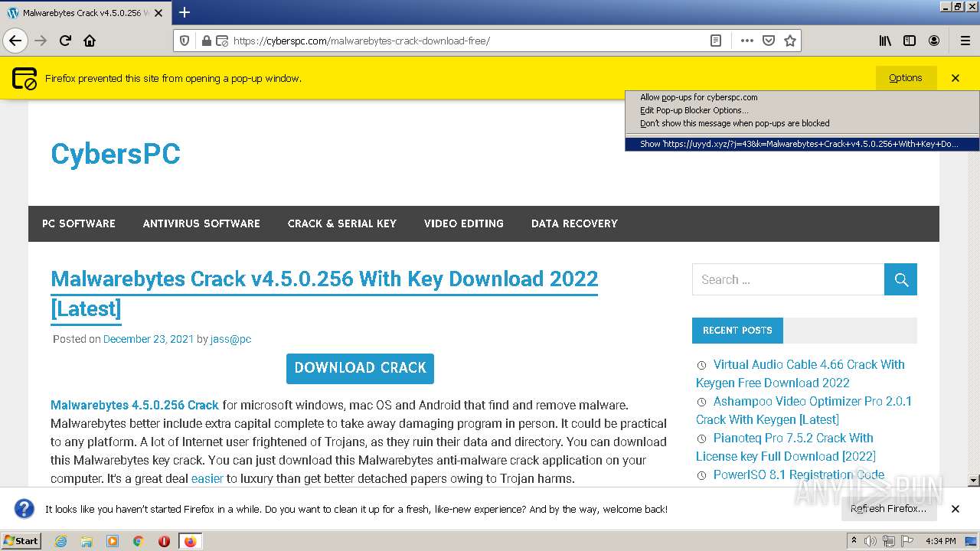
Task: Open tracking protection shield icon
Action: coord(185,41)
